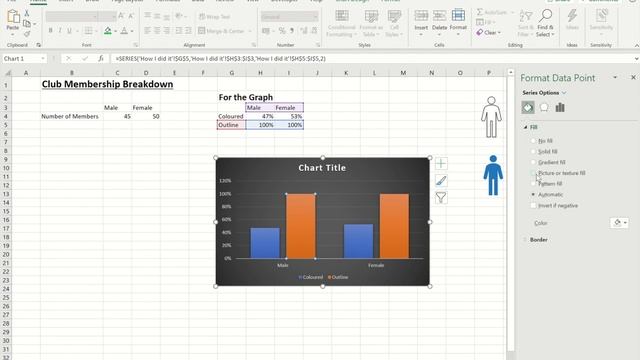Click the Align Left icon
Image resolution: width=640 pixels, height=360 pixels.
pos(147,31)
